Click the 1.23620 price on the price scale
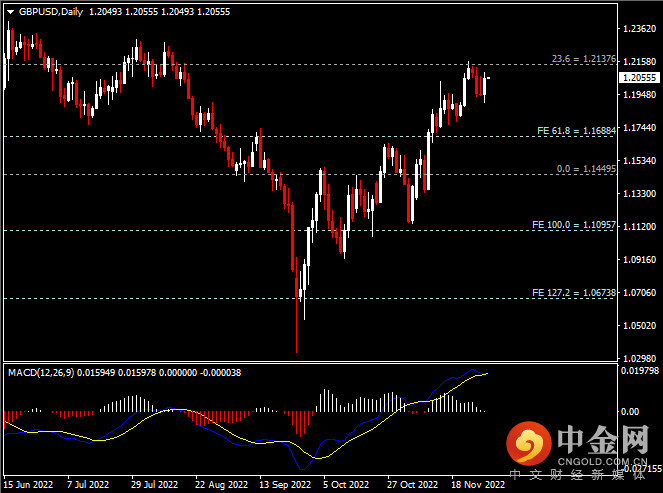 pos(638,29)
